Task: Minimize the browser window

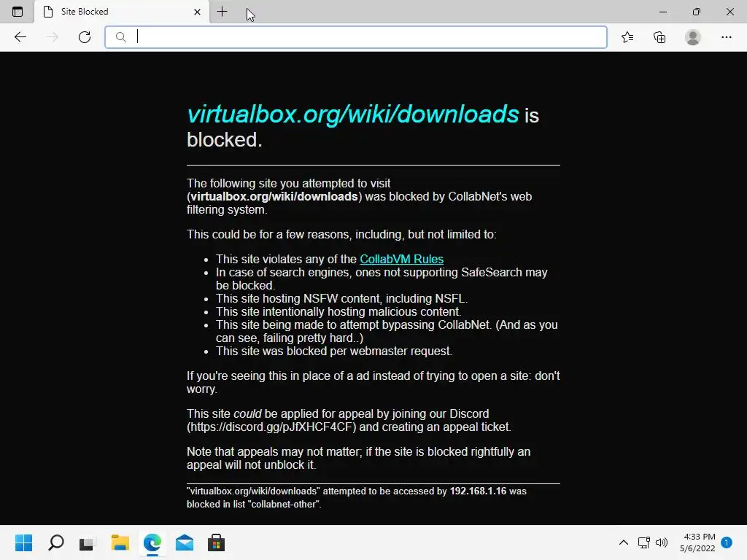Action: point(662,12)
